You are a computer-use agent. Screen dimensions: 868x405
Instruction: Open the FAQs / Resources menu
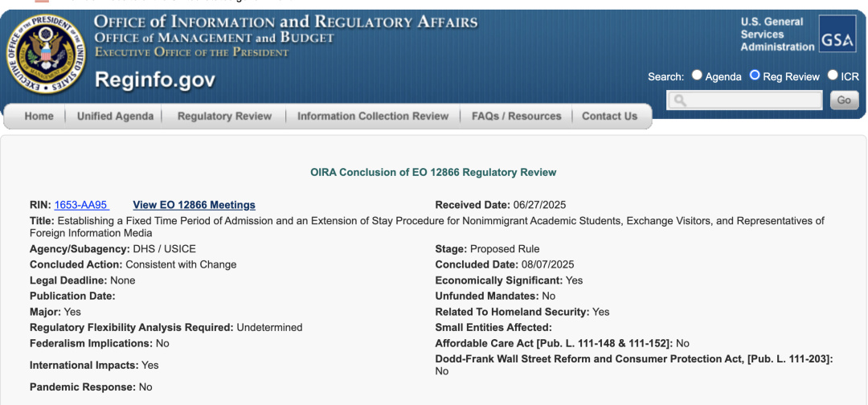517,117
